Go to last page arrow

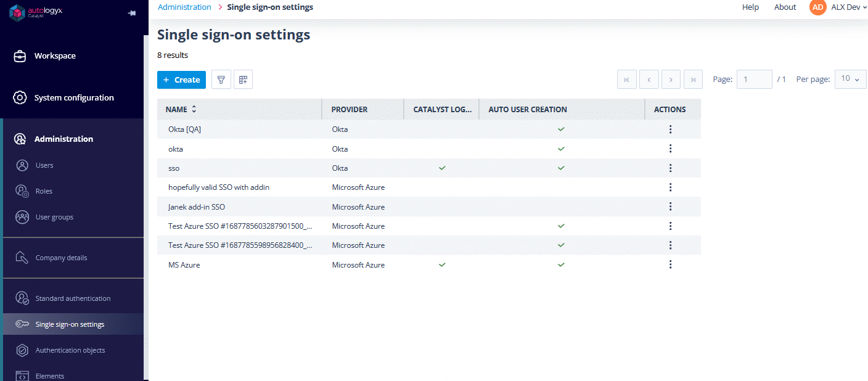click(x=694, y=80)
